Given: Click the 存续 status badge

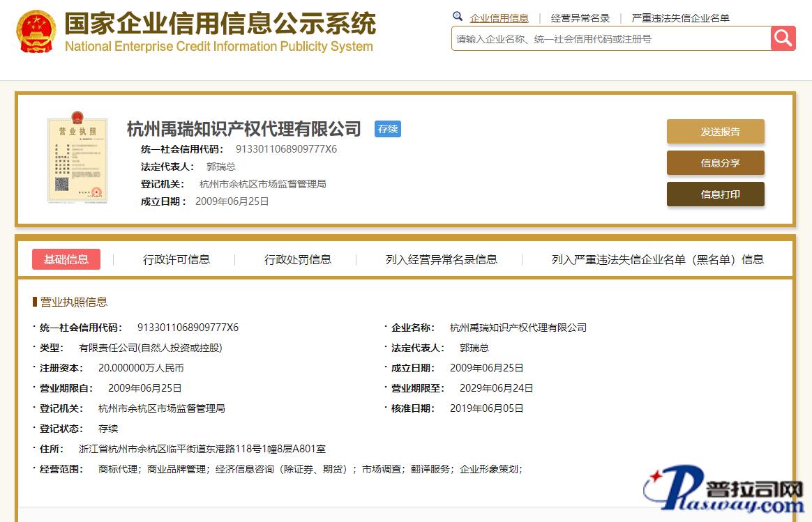Looking at the screenshot, I should 388,129.
